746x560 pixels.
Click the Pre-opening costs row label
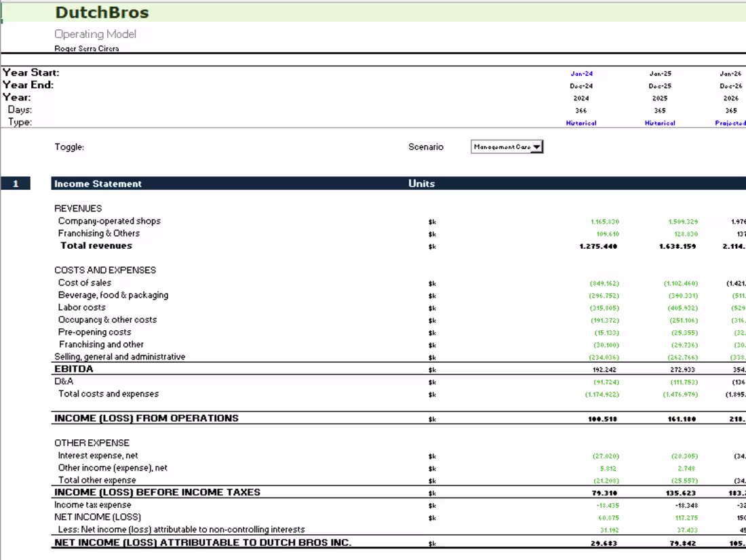tap(95, 332)
